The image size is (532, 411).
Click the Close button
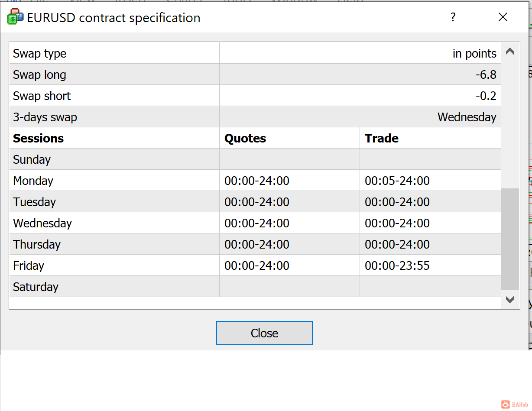pos(264,333)
